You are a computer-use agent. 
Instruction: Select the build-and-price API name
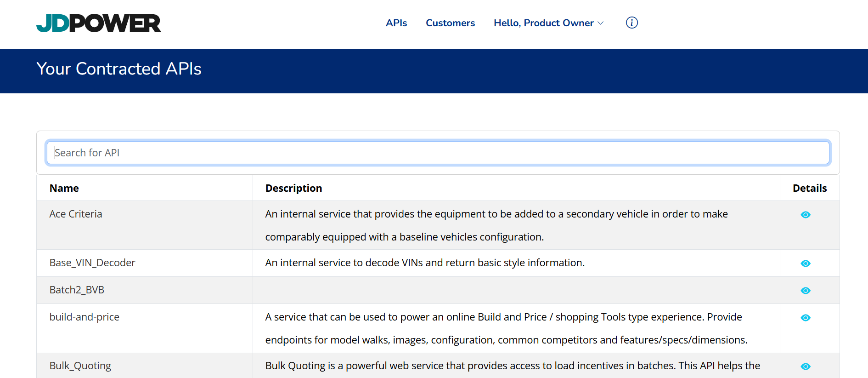click(x=85, y=317)
